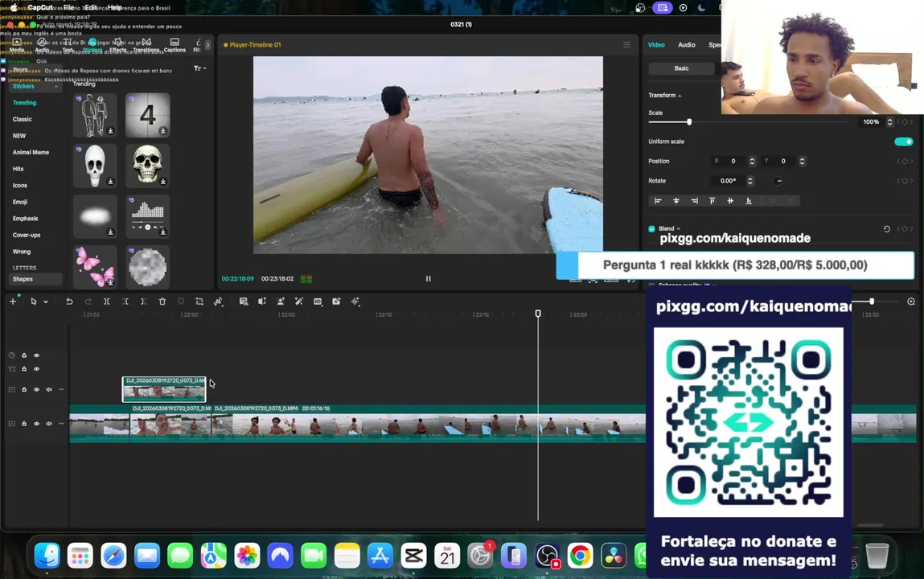
Task: Collapse the Stickers category list
Action: 56,87
